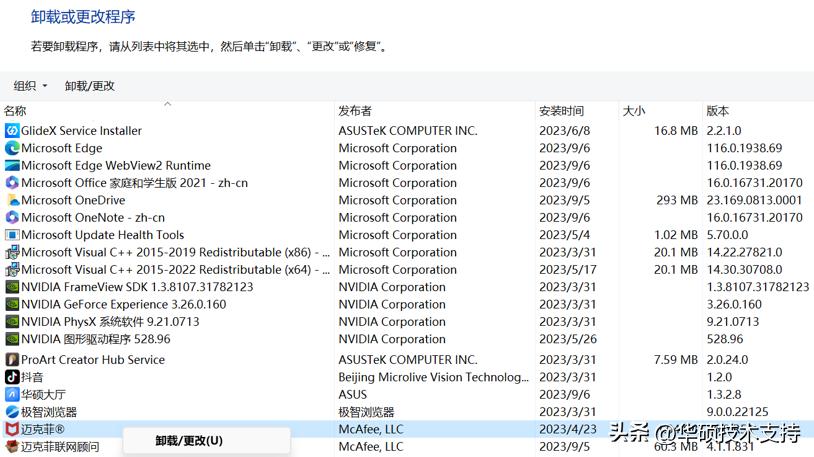Select Microsoft OneNote - zh-cn entry

(93, 218)
